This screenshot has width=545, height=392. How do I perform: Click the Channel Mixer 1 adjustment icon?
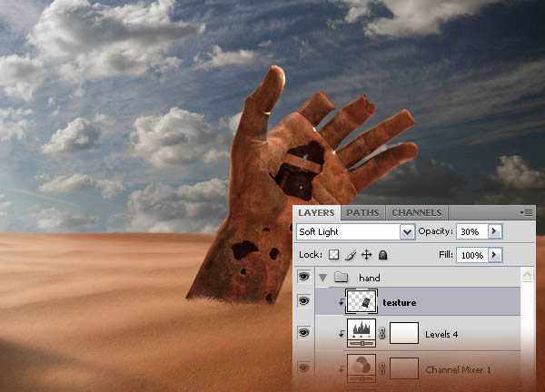[362, 368]
